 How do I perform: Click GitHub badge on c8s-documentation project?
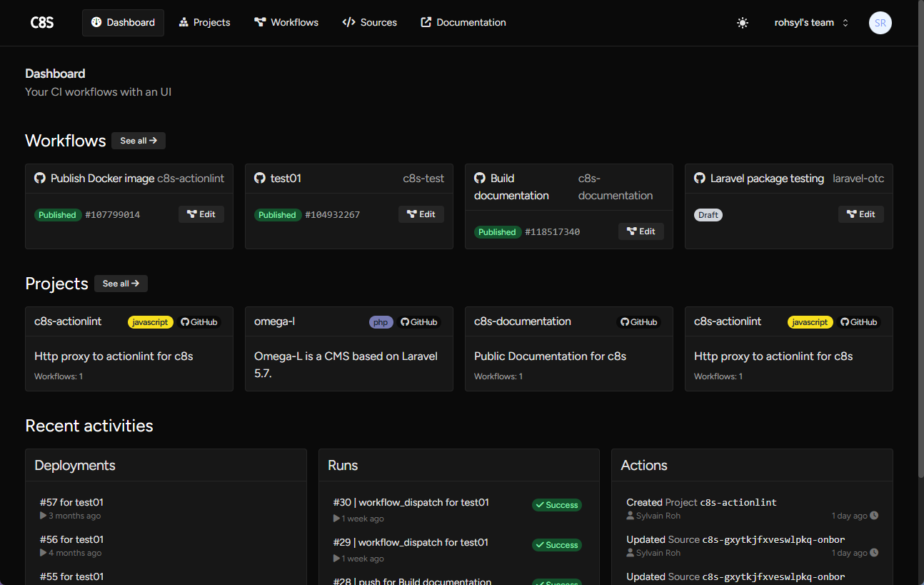pos(639,322)
